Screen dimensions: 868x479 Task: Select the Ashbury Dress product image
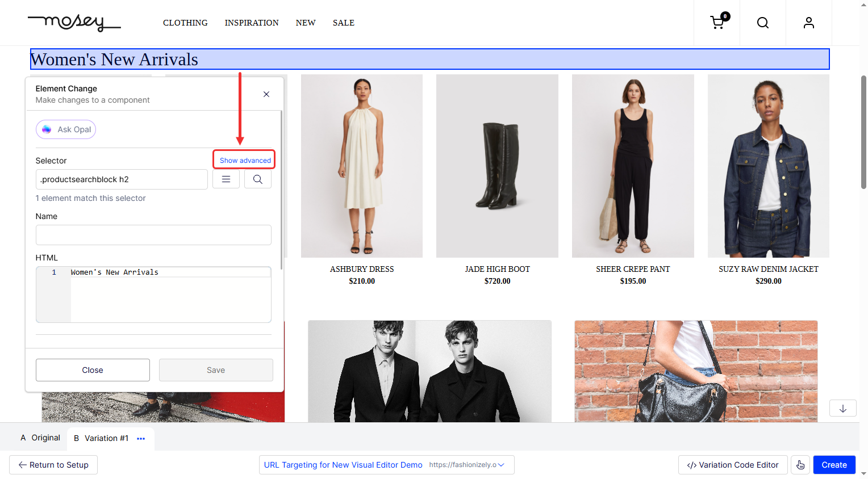pos(362,166)
